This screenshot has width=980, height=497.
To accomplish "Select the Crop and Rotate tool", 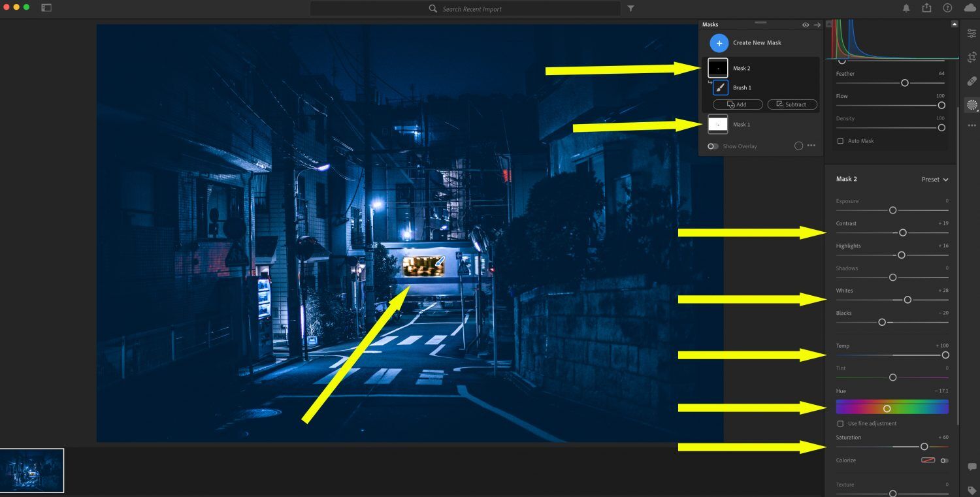I will pyautogui.click(x=972, y=57).
